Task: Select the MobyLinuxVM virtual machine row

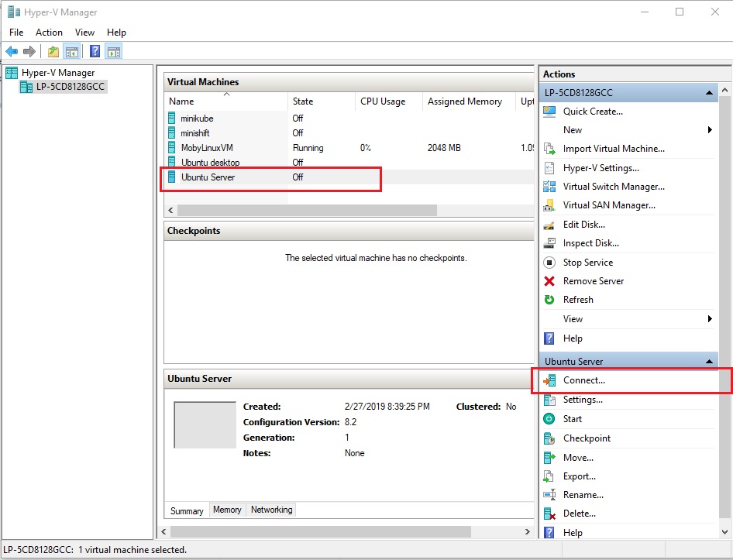Action: pyautogui.click(x=348, y=148)
